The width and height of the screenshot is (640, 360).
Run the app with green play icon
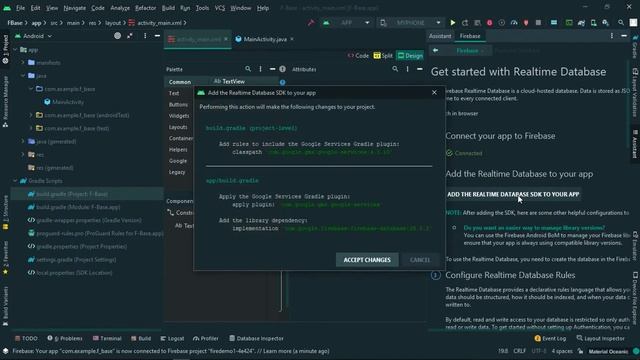[x=453, y=23]
